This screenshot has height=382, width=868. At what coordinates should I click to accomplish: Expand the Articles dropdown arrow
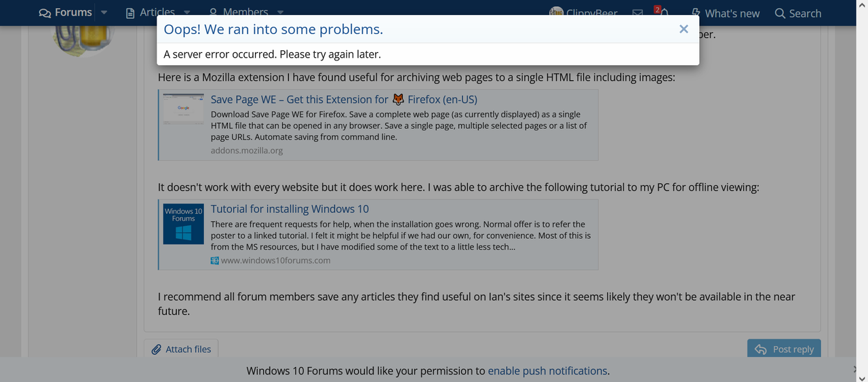pos(187,13)
